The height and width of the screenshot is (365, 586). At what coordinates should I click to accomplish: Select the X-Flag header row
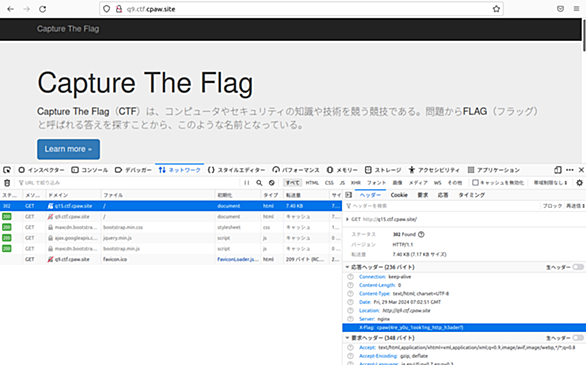[x=464, y=328]
